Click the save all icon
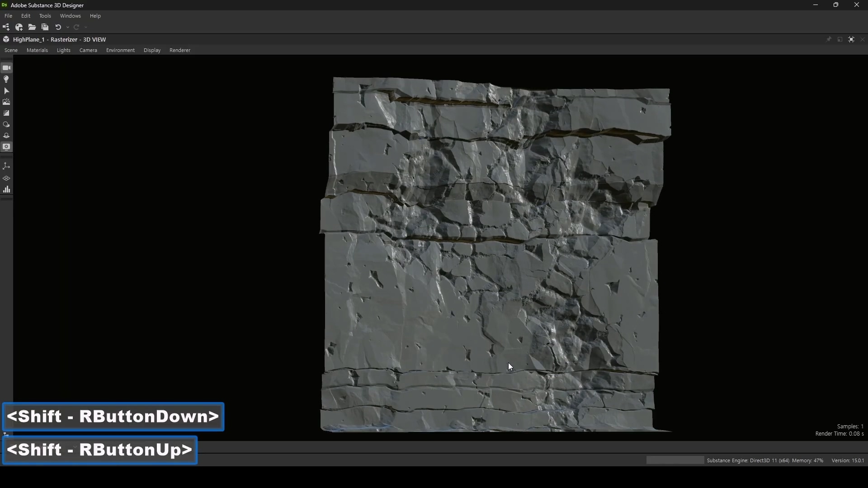The image size is (868, 488). (x=45, y=27)
